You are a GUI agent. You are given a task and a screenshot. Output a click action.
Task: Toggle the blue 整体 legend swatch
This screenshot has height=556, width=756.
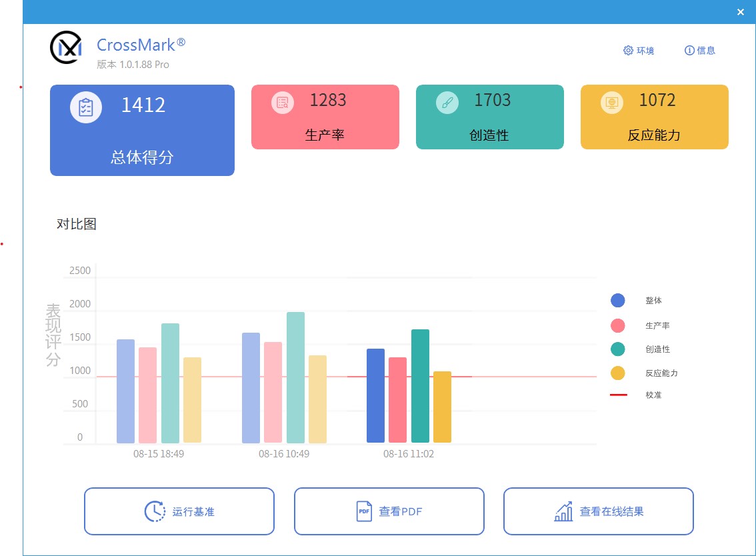coord(617,301)
